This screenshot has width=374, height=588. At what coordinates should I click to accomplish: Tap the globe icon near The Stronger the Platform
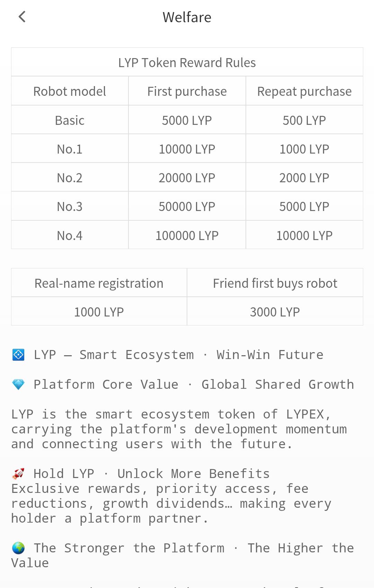click(18, 548)
